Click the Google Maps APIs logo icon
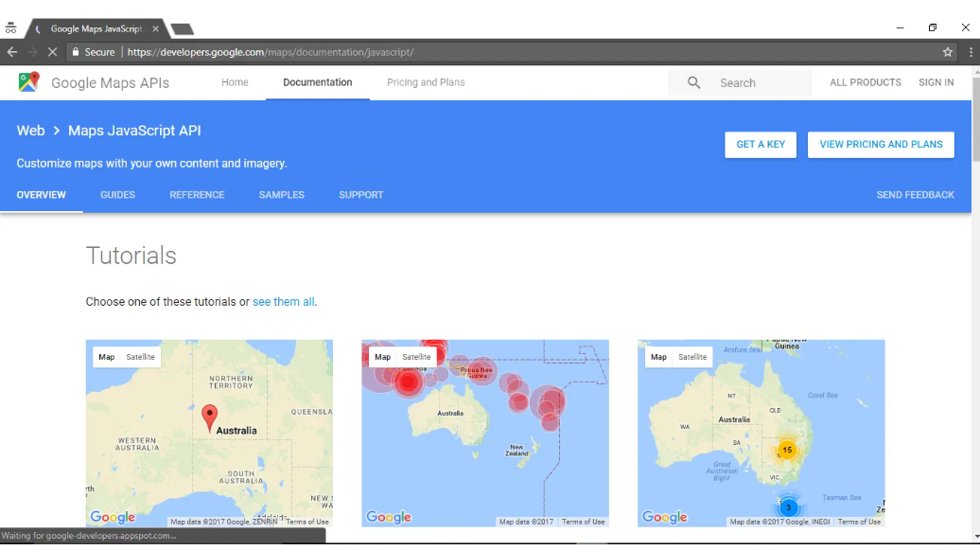 [28, 82]
